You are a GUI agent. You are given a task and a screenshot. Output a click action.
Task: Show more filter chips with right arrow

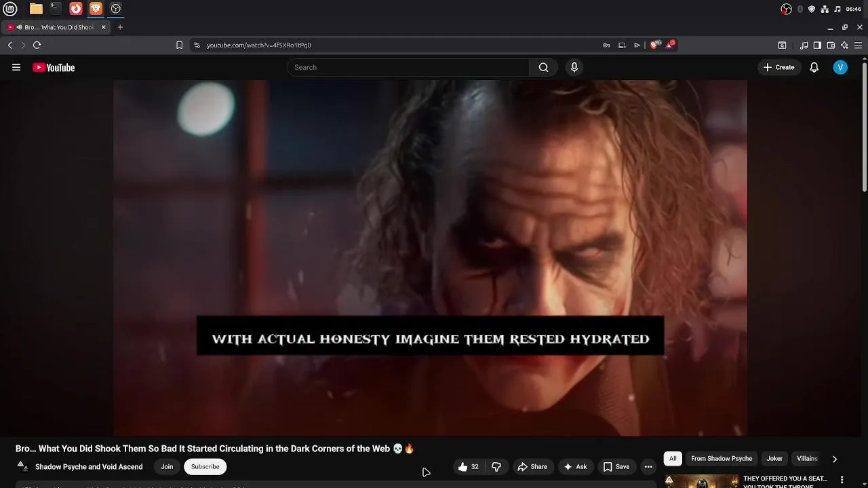point(835,459)
